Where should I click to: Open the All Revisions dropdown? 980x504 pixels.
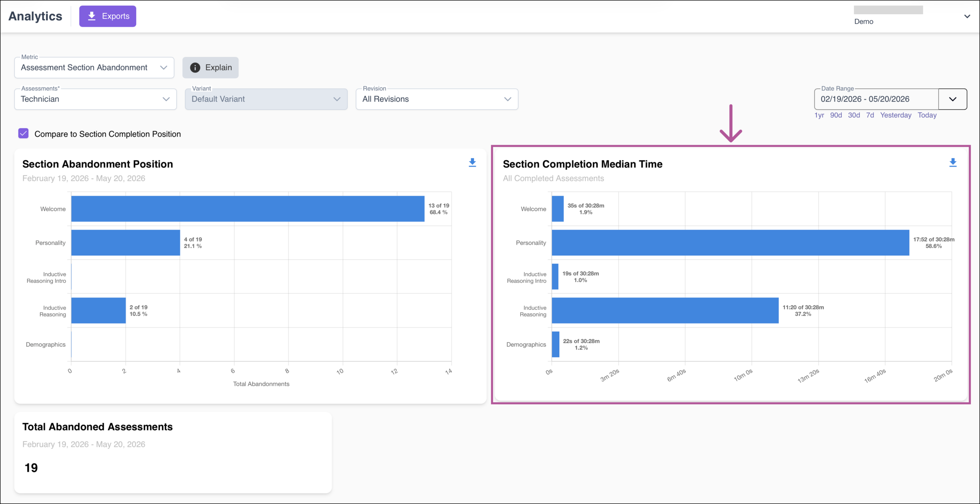click(x=437, y=99)
